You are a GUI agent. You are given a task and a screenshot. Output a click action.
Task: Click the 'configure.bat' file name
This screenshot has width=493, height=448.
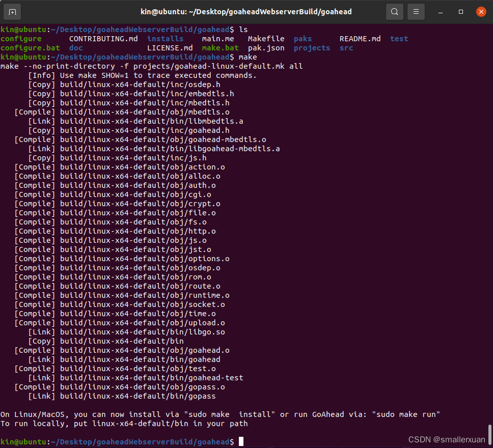30,48
